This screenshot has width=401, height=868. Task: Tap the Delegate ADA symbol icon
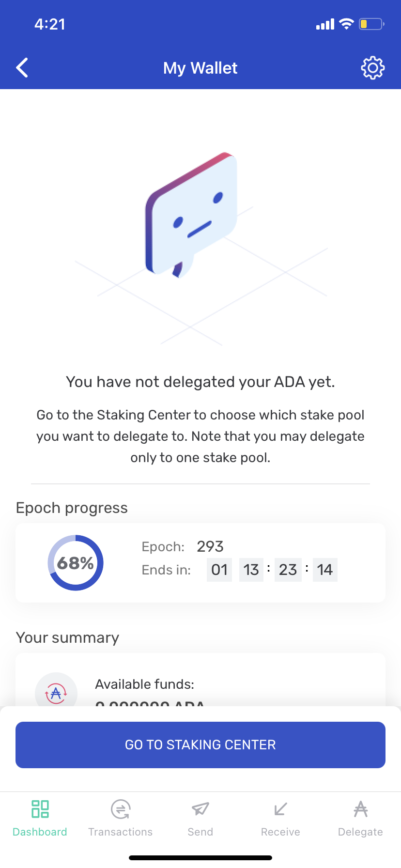[x=360, y=809]
